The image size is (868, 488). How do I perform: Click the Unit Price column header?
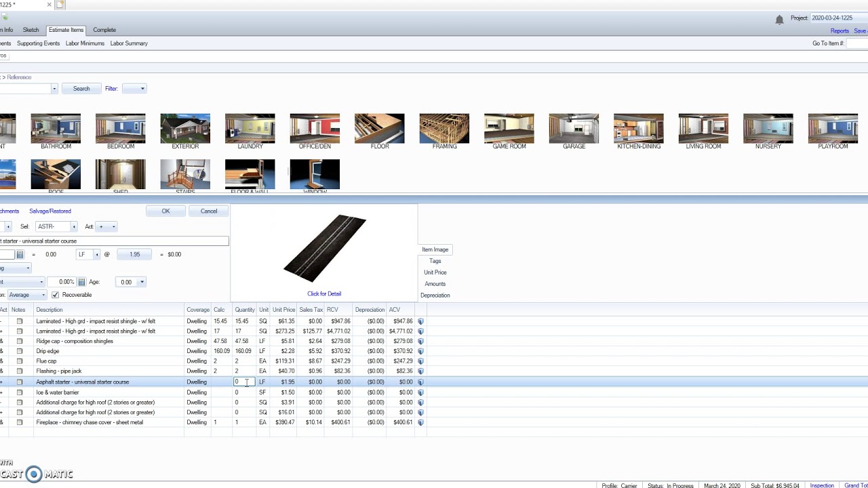(x=284, y=310)
